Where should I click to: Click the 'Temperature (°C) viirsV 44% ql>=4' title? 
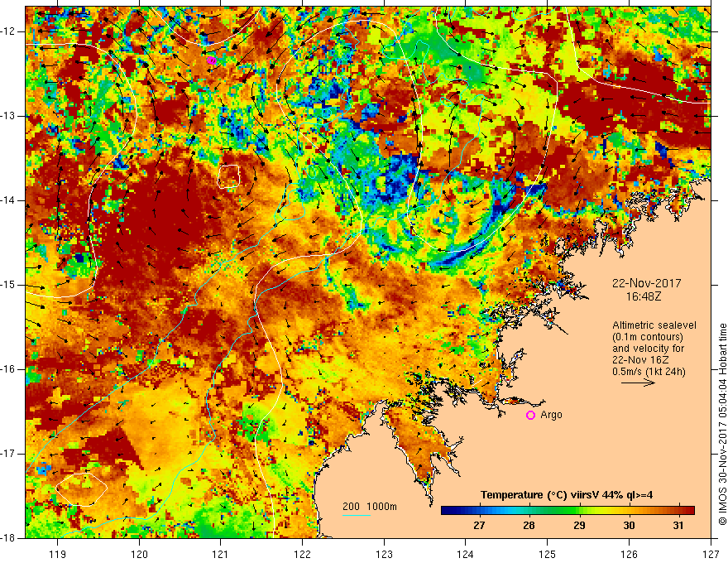pyautogui.click(x=567, y=495)
